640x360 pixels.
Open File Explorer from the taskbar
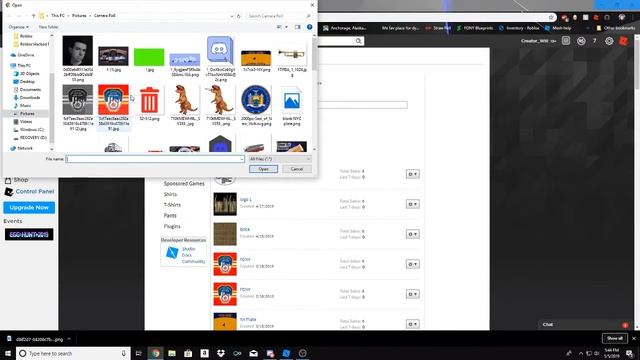click(x=172, y=353)
